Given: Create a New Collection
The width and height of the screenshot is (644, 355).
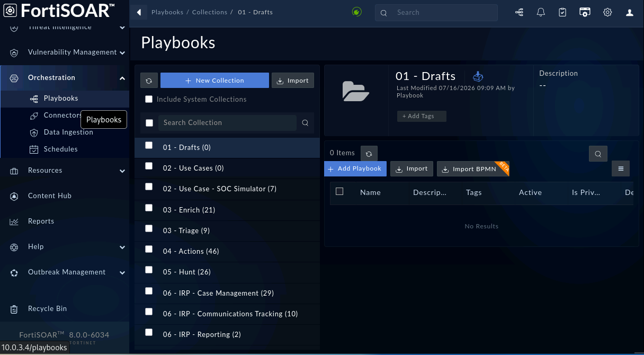Looking at the screenshot, I should coord(214,81).
